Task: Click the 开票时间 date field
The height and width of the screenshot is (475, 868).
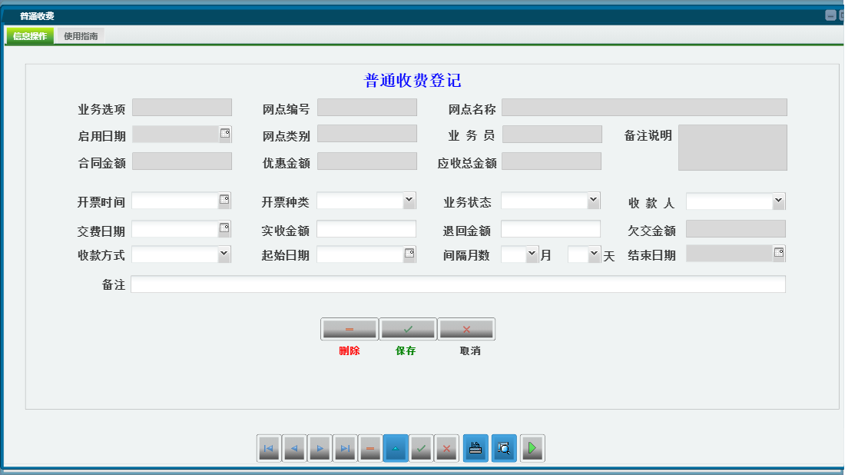Action: tap(175, 201)
